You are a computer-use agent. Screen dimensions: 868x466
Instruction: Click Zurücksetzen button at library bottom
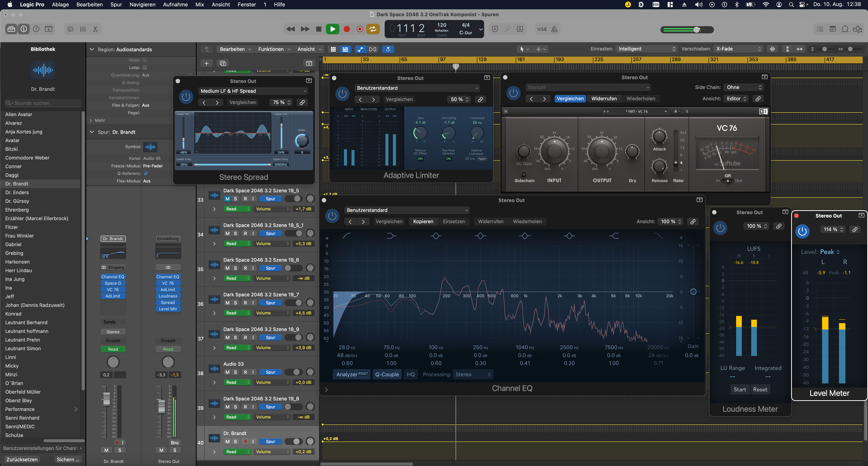(22, 459)
